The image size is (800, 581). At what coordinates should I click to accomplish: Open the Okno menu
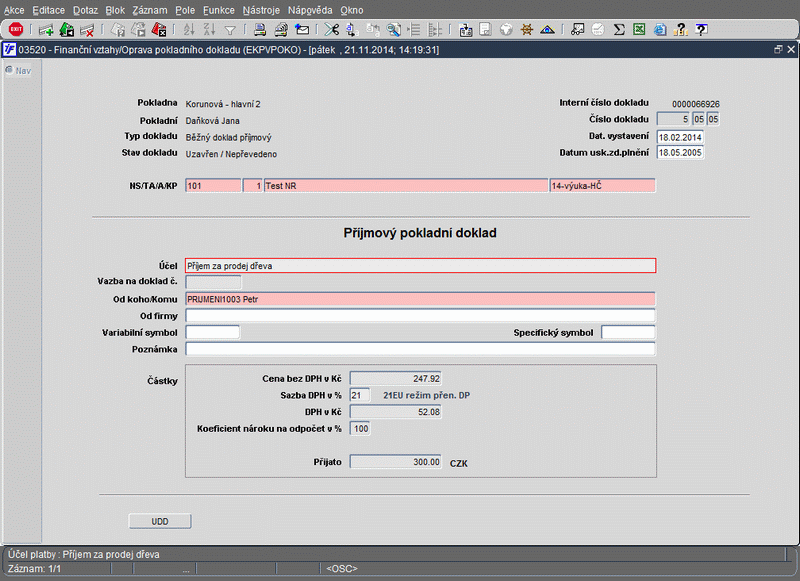352,10
